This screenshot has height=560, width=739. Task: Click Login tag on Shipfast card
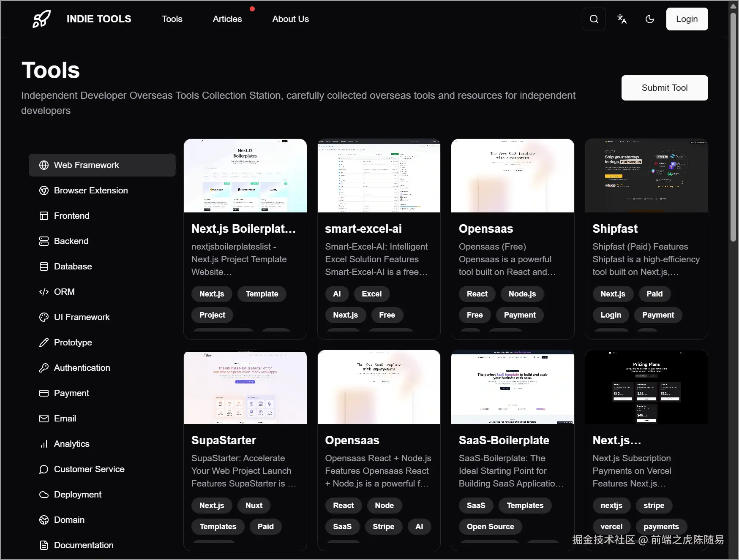click(x=611, y=315)
